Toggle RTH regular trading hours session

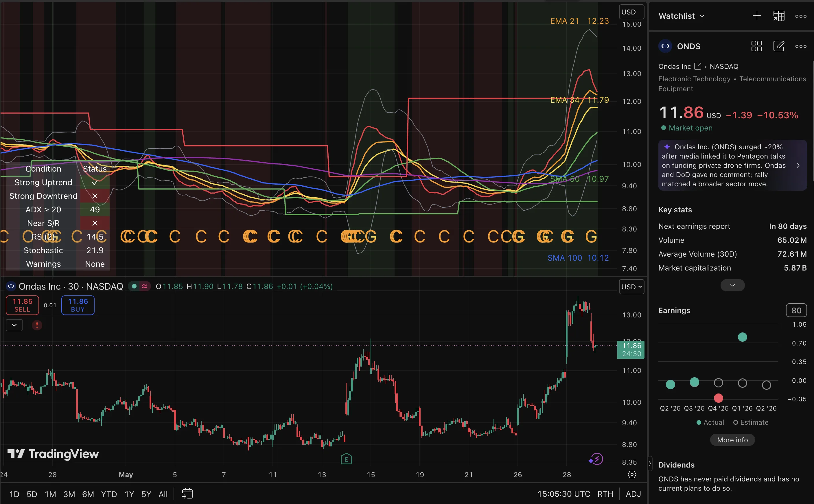pos(605,494)
